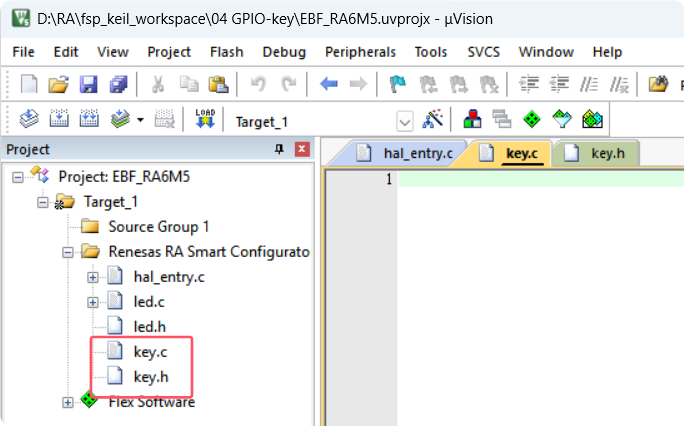Image resolution: width=684 pixels, height=426 pixels.
Task: Select key.c in the project tree
Action: point(150,352)
